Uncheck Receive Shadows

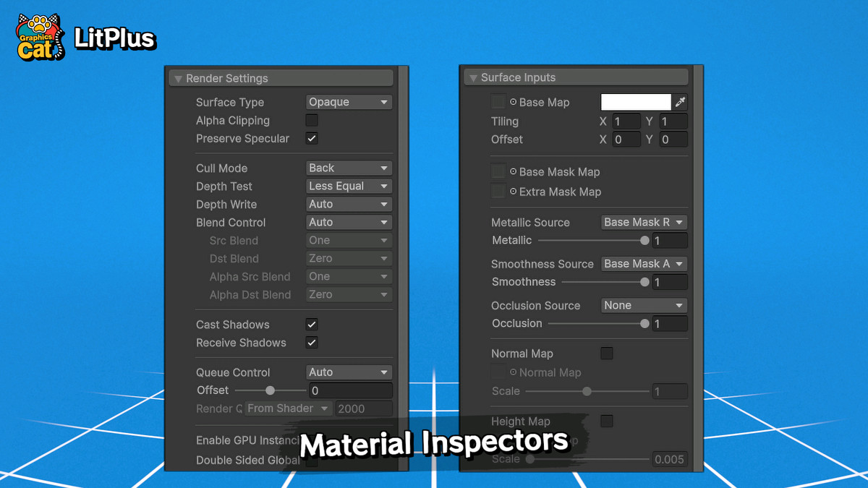tap(311, 343)
